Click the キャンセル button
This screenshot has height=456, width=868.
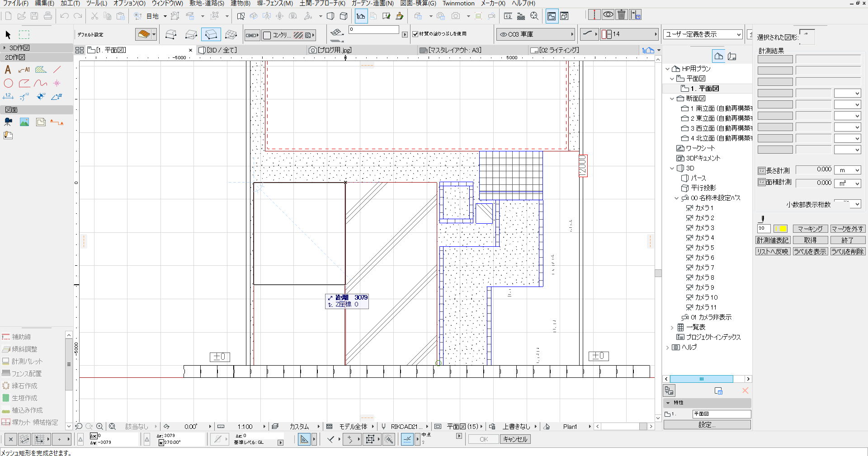tap(515, 439)
